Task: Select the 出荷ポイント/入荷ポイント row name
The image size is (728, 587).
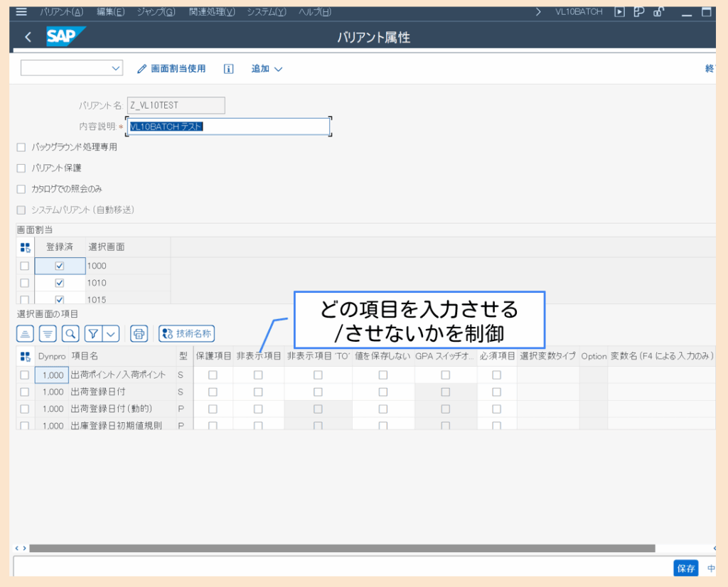Action: coord(118,375)
